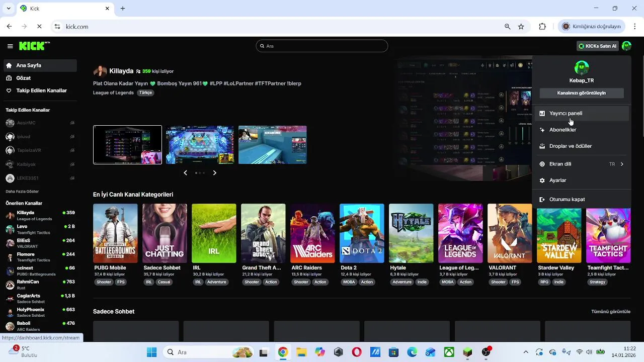Select the second featured stream thumbnail
This screenshot has height=362, width=644.
pyautogui.click(x=200, y=145)
